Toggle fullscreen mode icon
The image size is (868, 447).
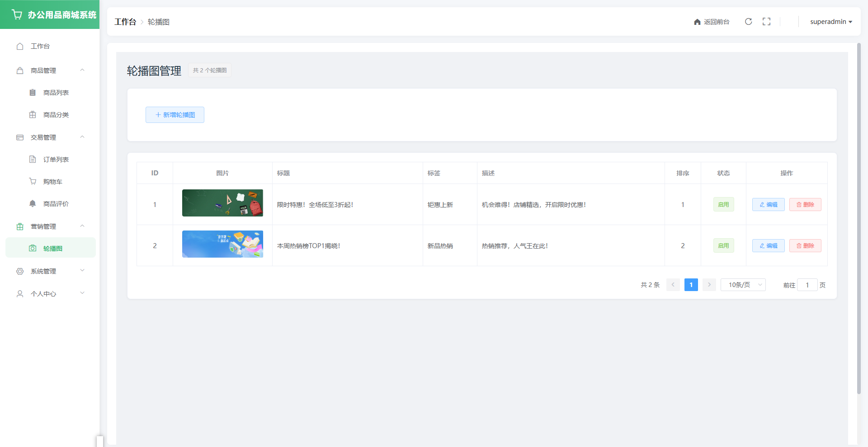[x=766, y=22]
